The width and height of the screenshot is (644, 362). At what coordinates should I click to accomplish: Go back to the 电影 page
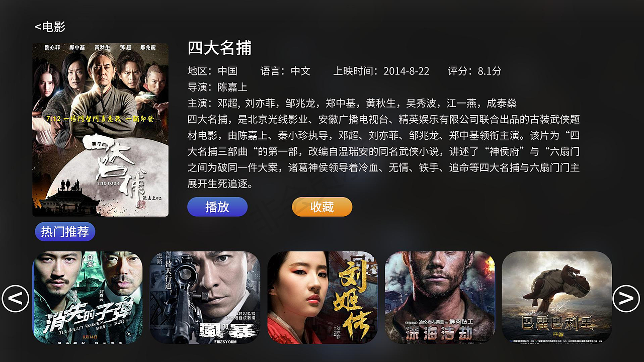(x=50, y=27)
